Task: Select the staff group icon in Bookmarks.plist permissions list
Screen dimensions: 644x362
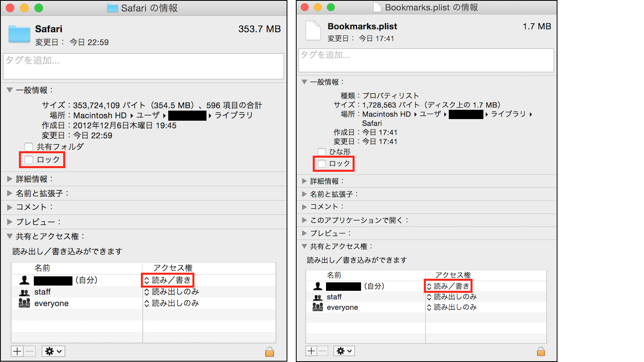Action: [318, 297]
